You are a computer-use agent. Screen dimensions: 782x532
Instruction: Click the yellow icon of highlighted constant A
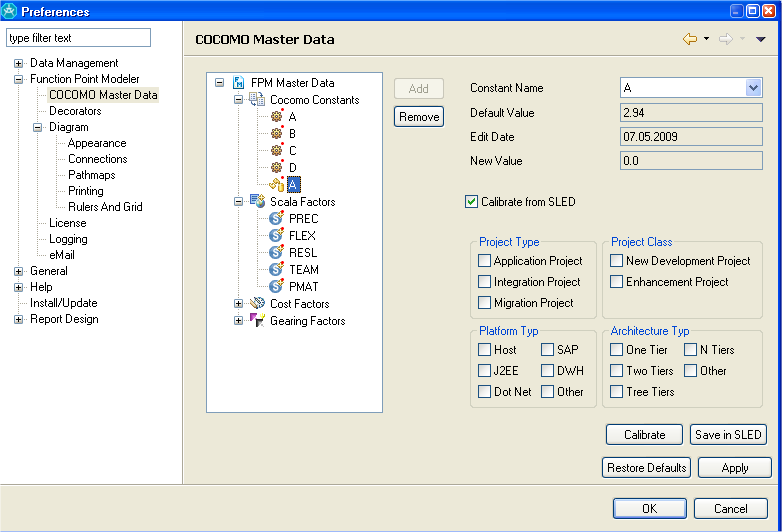click(x=277, y=184)
